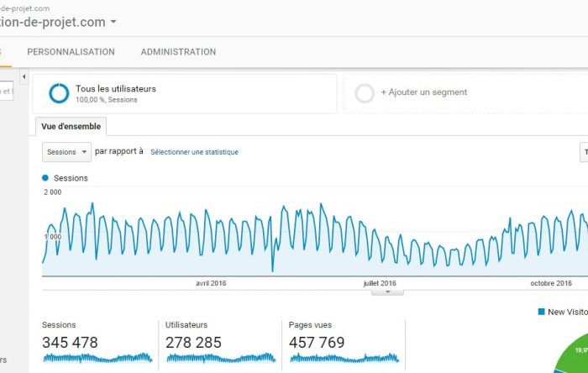Click the Sessions 345 478 total
The image size is (588, 373).
[x=70, y=342]
